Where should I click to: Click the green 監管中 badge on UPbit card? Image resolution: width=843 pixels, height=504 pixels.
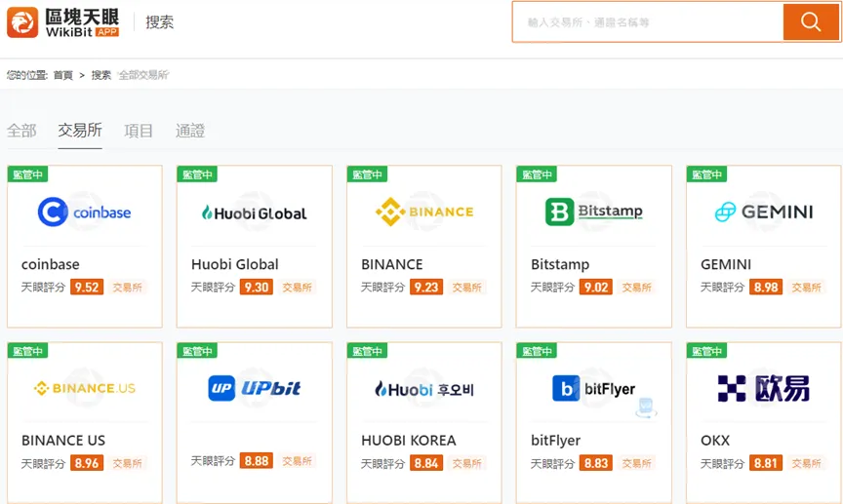coord(197,351)
